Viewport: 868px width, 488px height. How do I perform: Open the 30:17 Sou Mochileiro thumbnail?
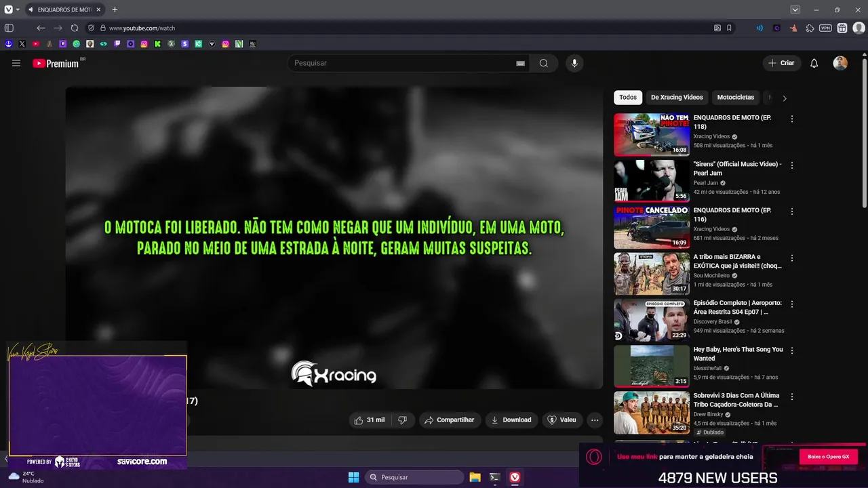coord(652,273)
